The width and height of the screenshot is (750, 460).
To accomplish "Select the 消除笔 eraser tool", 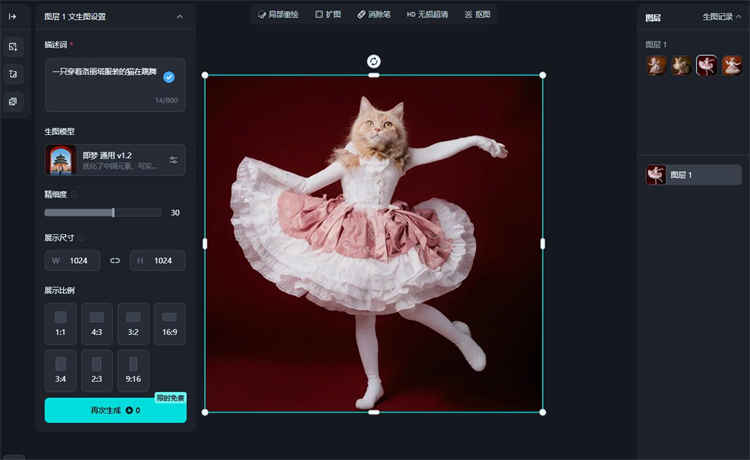I will (x=374, y=14).
